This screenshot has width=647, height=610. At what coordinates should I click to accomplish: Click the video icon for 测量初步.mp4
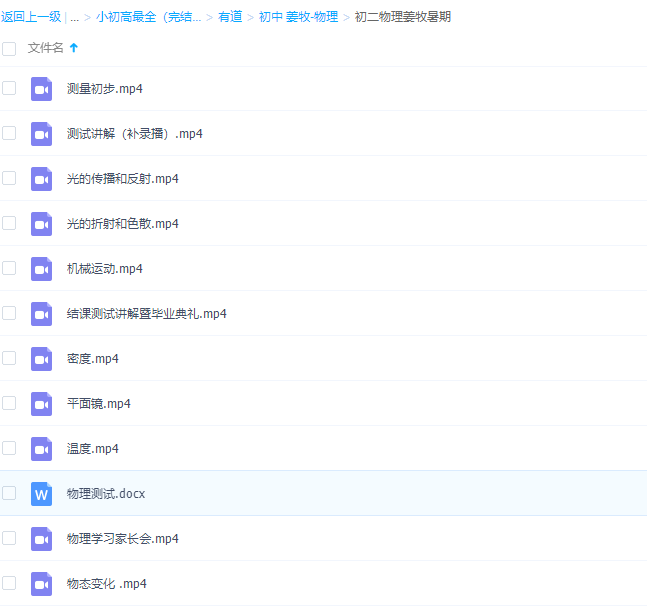(x=41, y=89)
